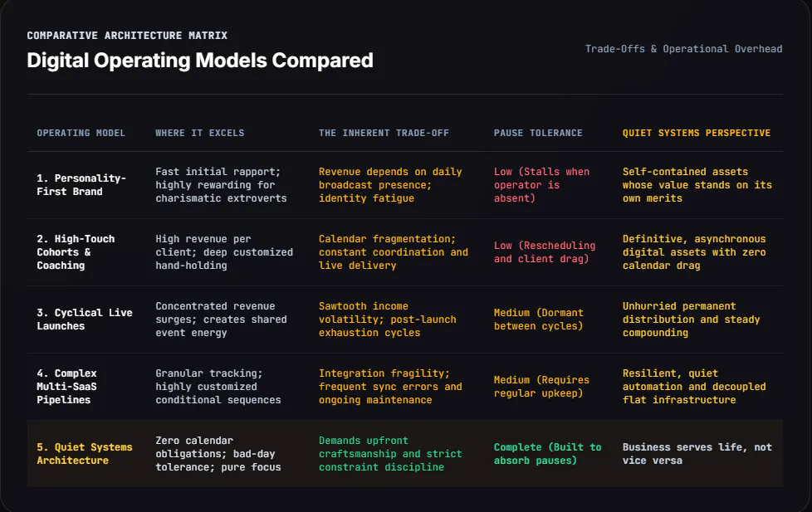Select '4. Complex Multi-SaaS Pipelines' row label
812x512 pixels.
pos(66,387)
